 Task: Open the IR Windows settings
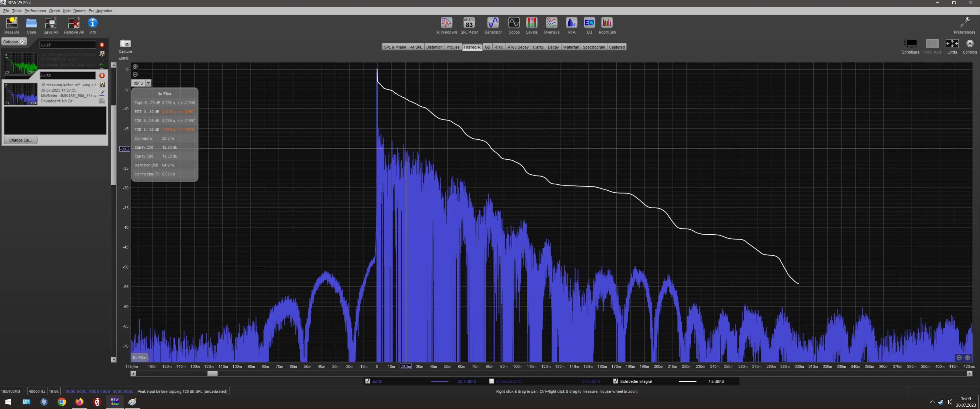point(446,25)
